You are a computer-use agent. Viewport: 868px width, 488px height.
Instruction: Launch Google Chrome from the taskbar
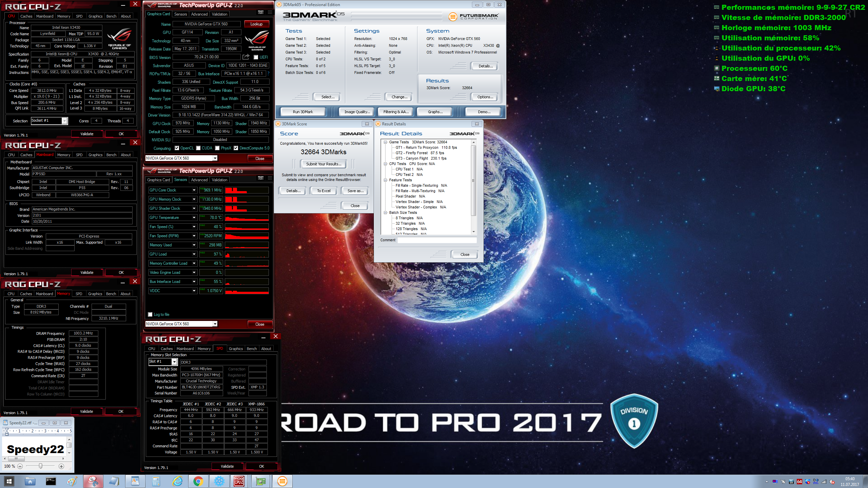198,481
